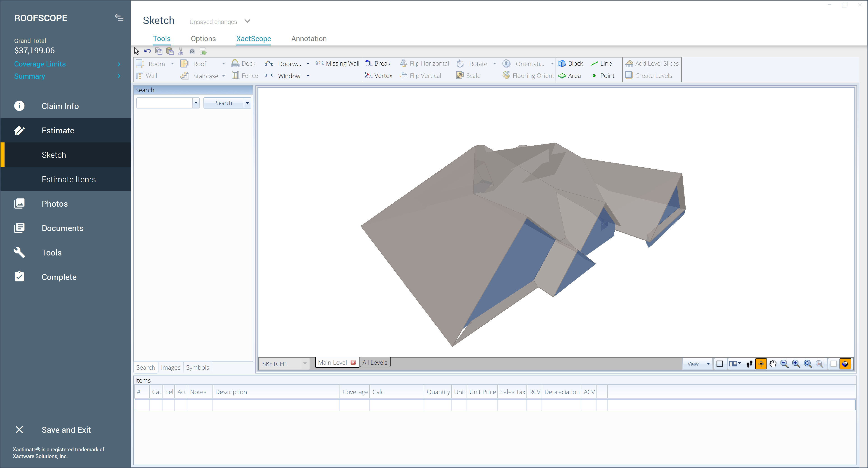868x468 pixels.
Task: Click the Undo arrow icon
Action: pos(147,51)
